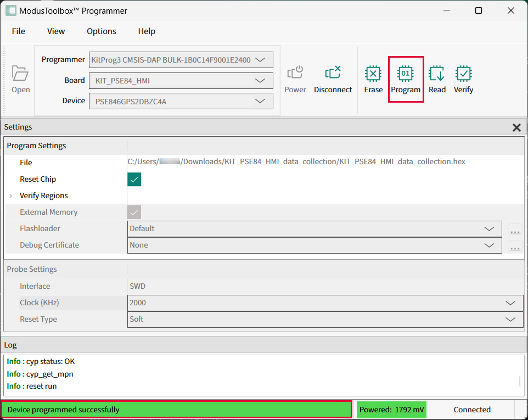Open the Clock (KHz) dropdown

point(510,303)
